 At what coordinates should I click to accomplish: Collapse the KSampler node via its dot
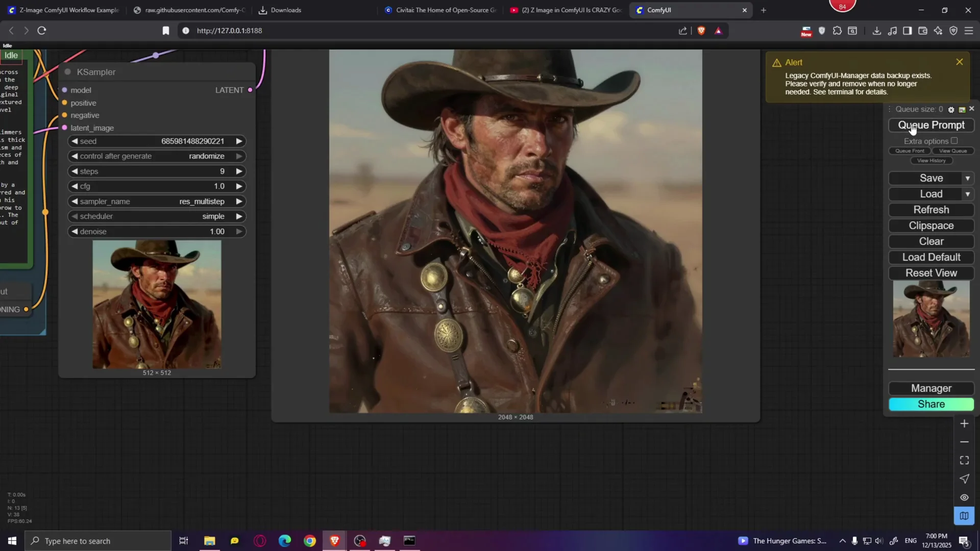(x=67, y=72)
